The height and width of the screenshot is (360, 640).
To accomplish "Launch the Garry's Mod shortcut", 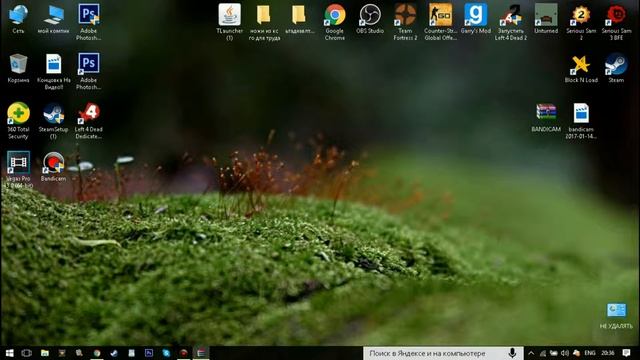I will (476, 19).
